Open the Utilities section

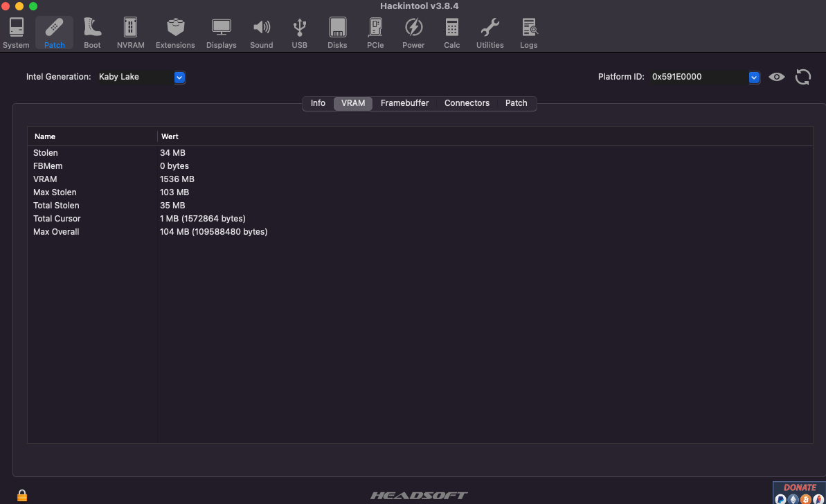[x=490, y=33]
